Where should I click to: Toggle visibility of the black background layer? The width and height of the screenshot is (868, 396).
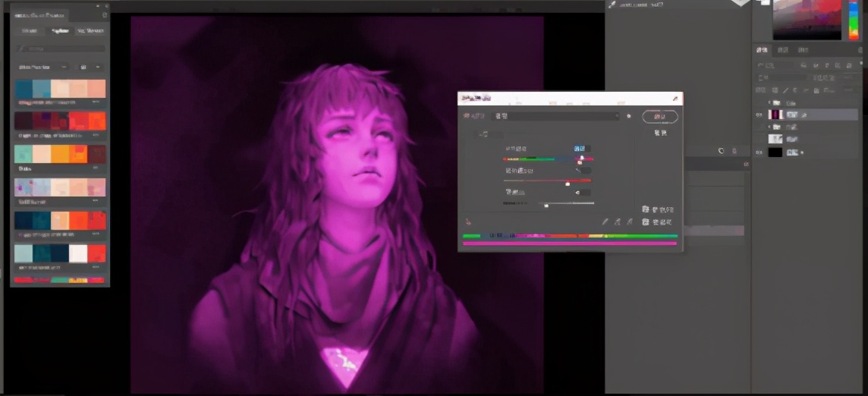(x=759, y=152)
